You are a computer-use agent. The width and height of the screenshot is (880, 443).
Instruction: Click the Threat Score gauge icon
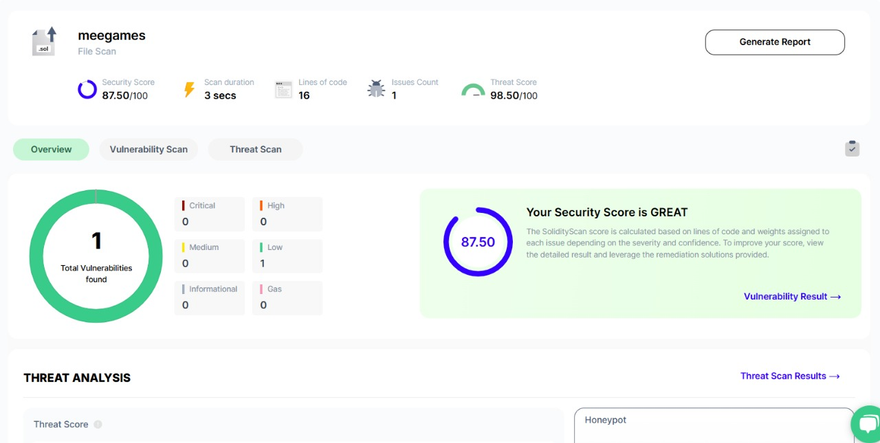[473, 90]
